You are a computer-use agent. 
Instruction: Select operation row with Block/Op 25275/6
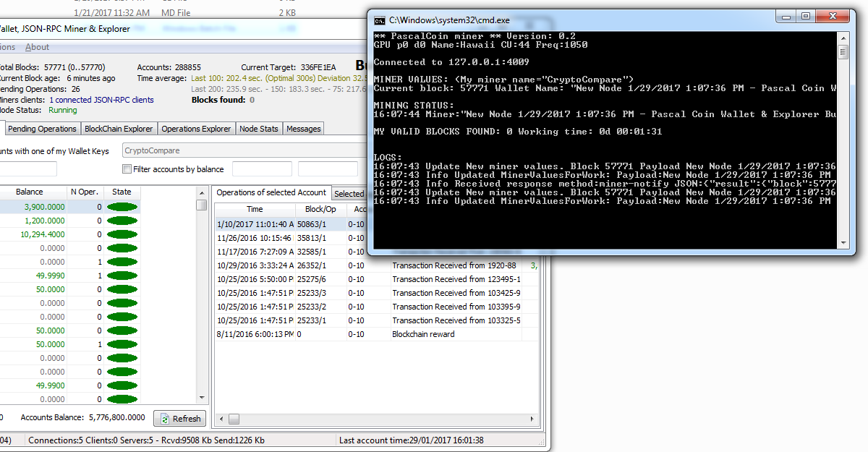click(x=378, y=279)
